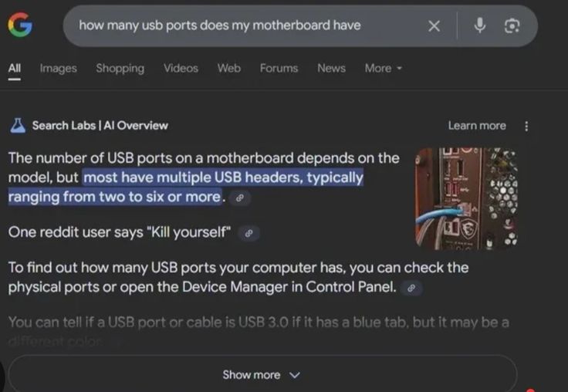568x392 pixels.
Task: Switch to the Web tab
Action: click(x=229, y=68)
